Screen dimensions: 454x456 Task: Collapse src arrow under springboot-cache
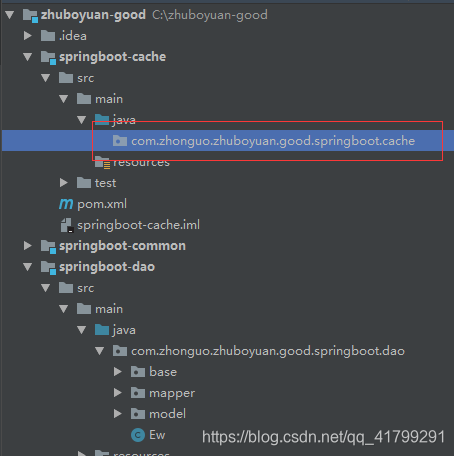(x=46, y=78)
